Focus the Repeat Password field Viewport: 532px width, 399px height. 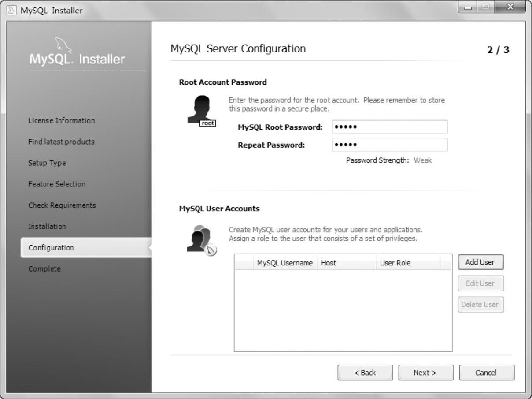(x=389, y=145)
